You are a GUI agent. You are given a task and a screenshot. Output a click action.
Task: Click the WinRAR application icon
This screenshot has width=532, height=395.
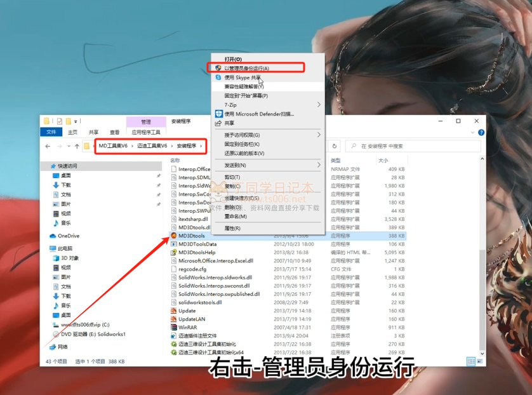click(174, 327)
